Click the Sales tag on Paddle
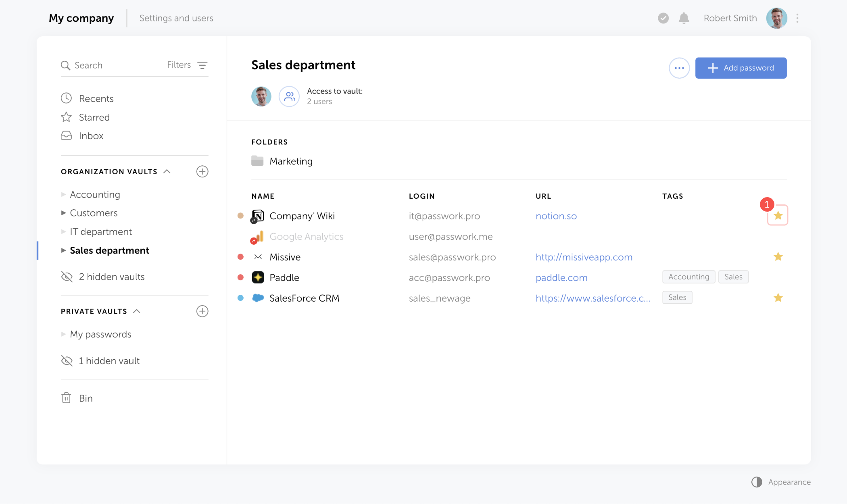The height and width of the screenshot is (504, 847). (733, 277)
